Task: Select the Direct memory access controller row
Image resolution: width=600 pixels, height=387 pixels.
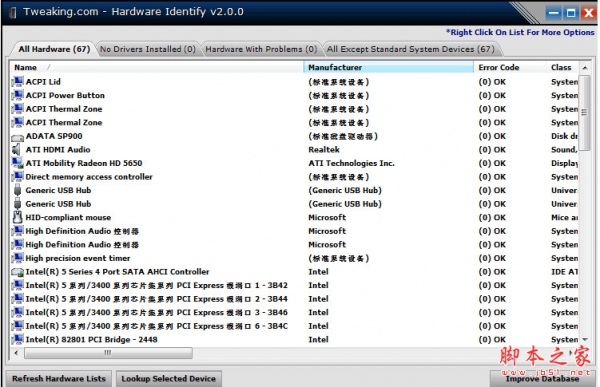Action: coord(294,177)
